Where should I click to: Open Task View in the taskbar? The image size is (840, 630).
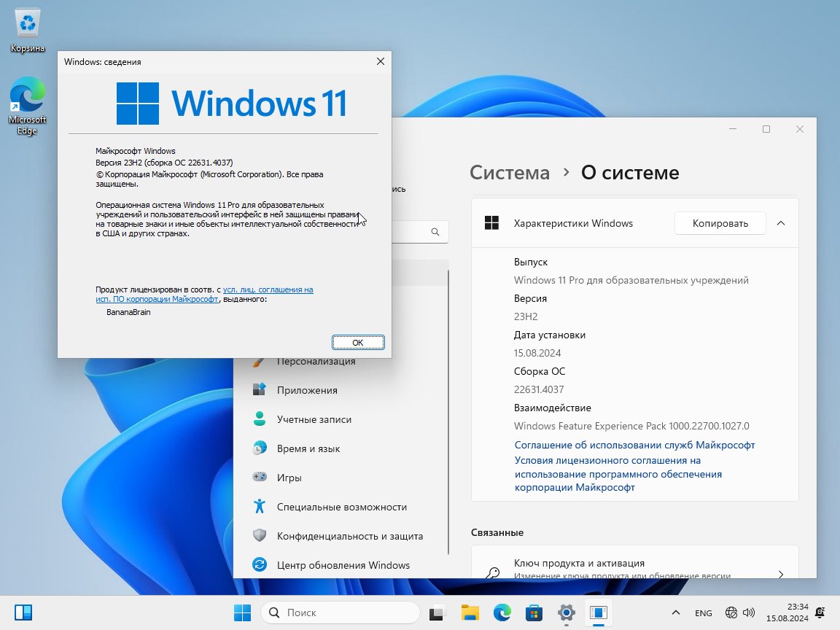[x=437, y=612]
